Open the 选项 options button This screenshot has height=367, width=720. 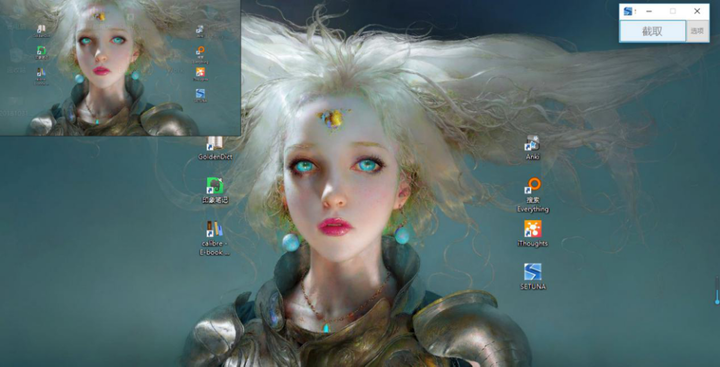click(x=698, y=31)
